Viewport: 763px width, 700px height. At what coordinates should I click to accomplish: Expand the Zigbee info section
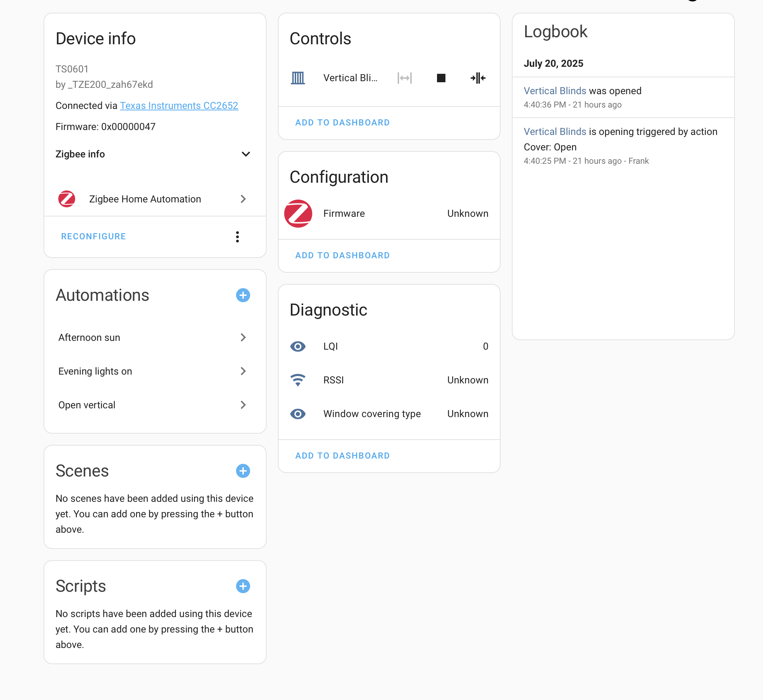click(246, 154)
